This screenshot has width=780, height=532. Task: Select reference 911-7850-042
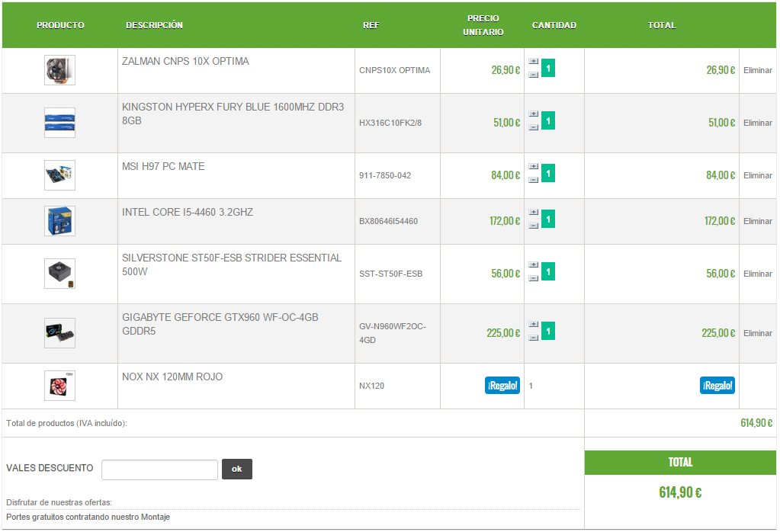[385, 175]
